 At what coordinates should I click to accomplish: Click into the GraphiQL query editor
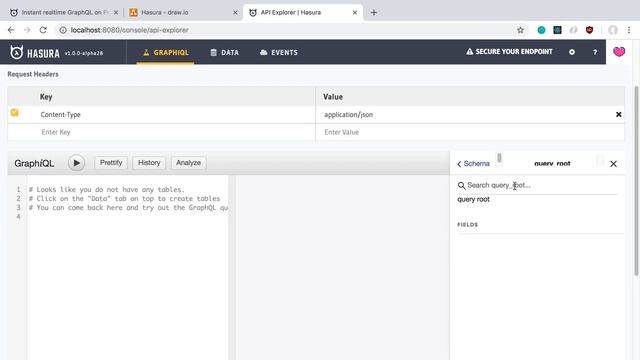128,268
